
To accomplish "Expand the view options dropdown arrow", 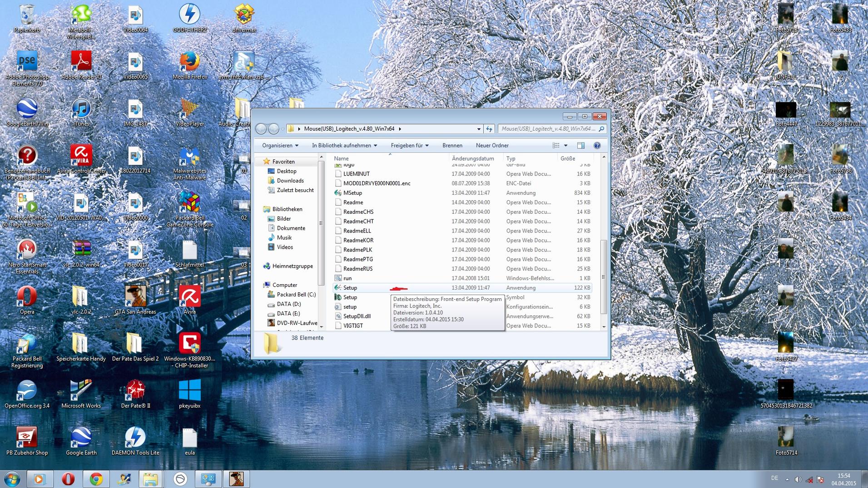I will tap(565, 145).
